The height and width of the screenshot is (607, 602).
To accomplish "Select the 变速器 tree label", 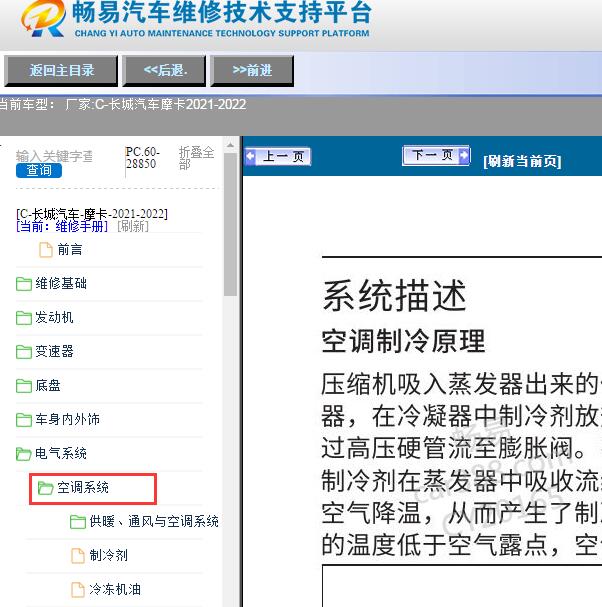I will coord(54,352).
